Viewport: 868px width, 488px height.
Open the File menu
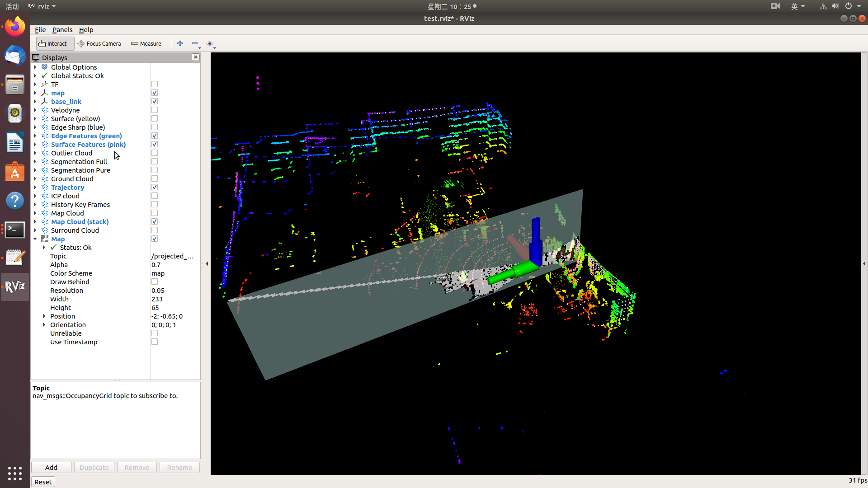click(40, 30)
